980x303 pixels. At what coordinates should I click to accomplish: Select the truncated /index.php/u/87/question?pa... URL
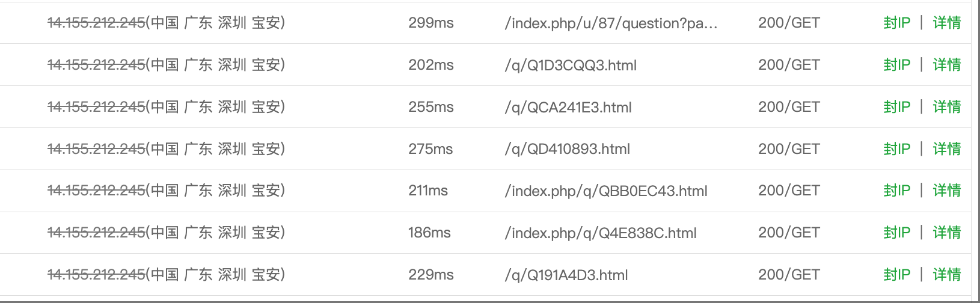tap(611, 23)
